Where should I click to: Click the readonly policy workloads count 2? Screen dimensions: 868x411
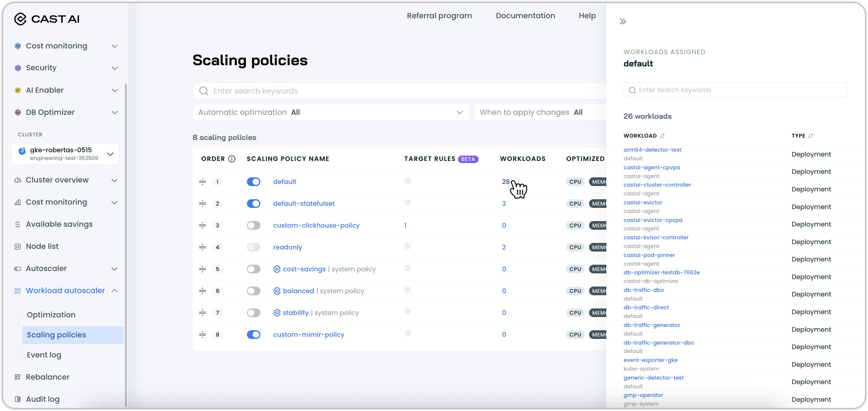coord(504,247)
